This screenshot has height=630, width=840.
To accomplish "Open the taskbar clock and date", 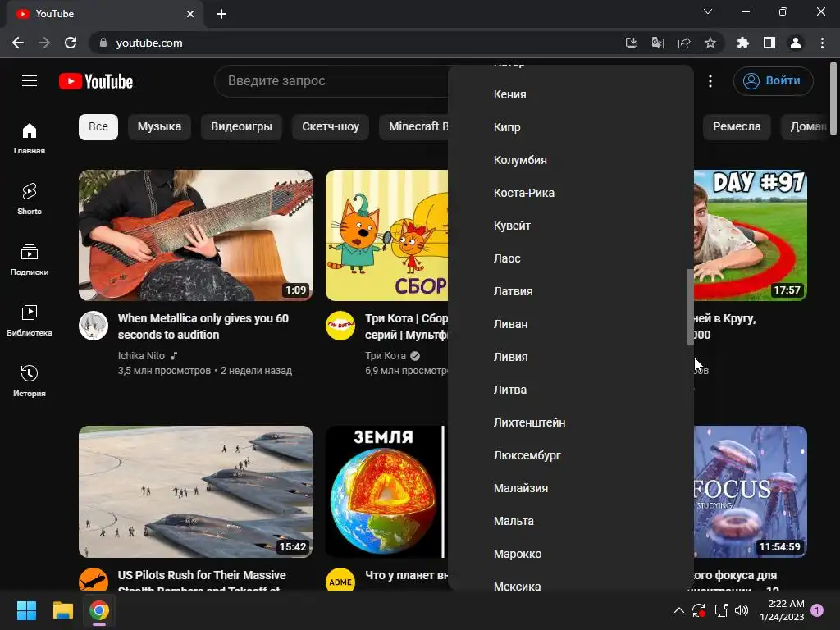I will click(782, 610).
